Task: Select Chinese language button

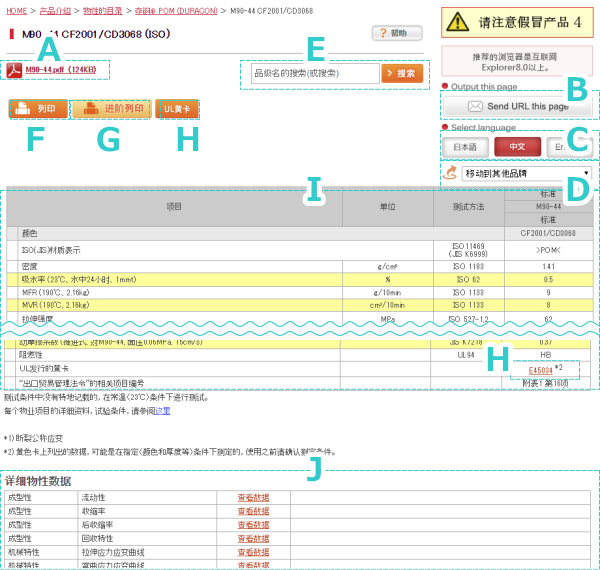Action: point(517,147)
